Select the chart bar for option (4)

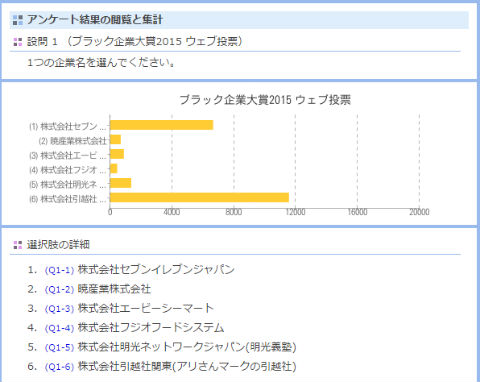click(114, 168)
